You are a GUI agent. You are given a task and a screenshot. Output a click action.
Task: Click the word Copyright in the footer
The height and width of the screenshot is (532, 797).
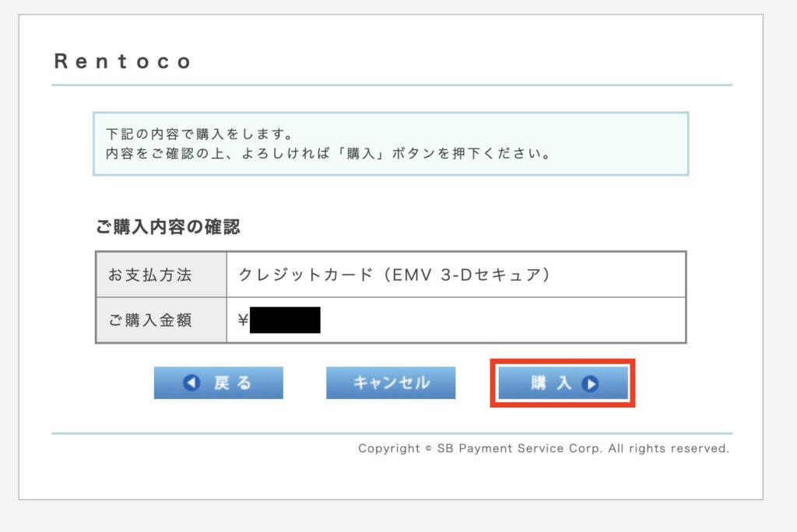[x=389, y=448]
